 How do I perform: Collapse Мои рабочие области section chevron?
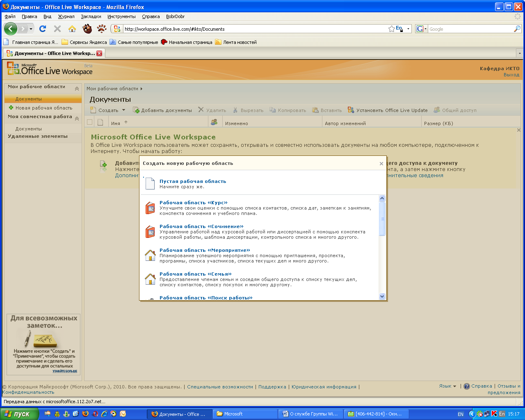click(77, 89)
